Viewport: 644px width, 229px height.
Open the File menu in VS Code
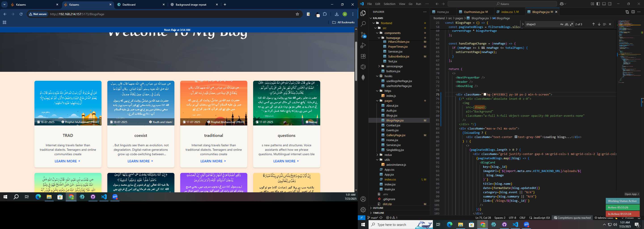[x=369, y=4]
